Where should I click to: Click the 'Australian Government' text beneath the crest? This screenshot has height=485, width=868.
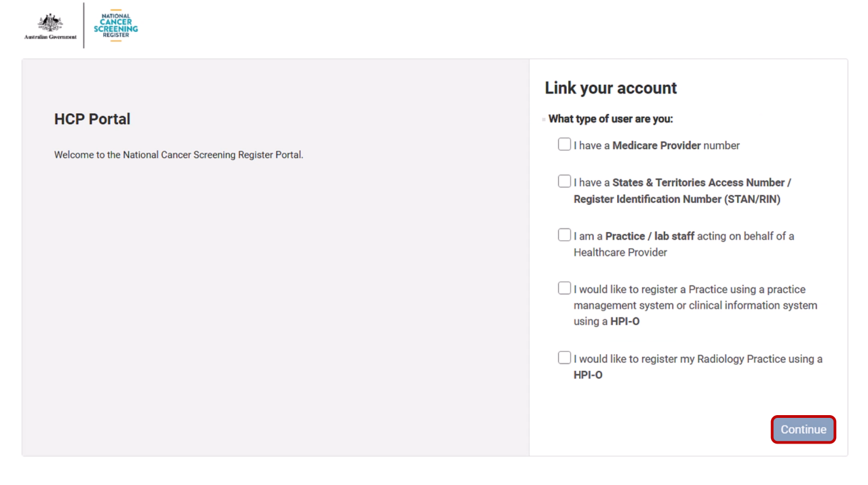point(50,37)
